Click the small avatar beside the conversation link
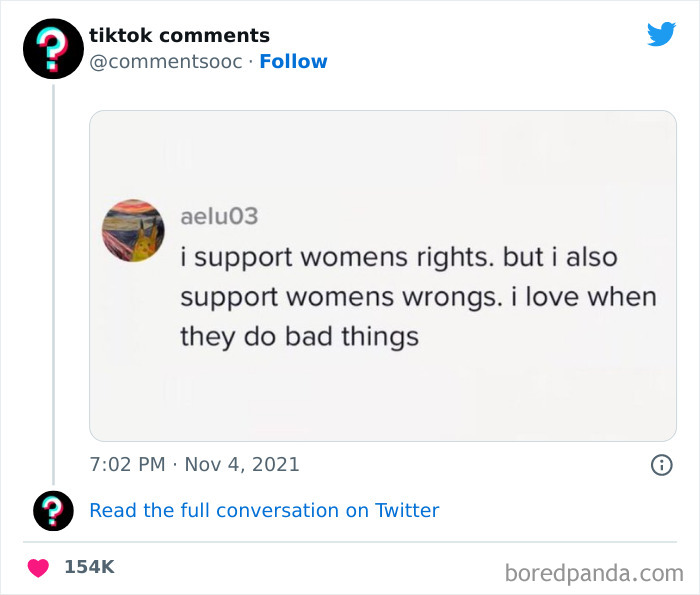The image size is (700, 595). [53, 510]
